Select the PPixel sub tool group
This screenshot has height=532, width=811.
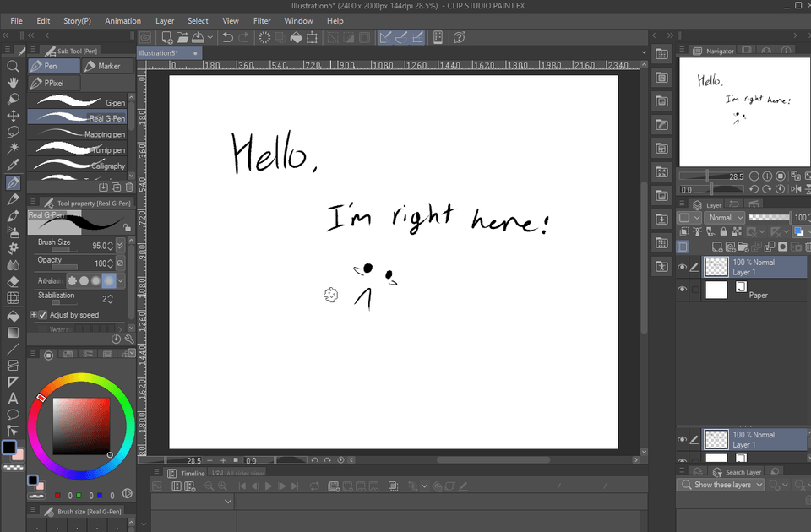[x=54, y=83]
